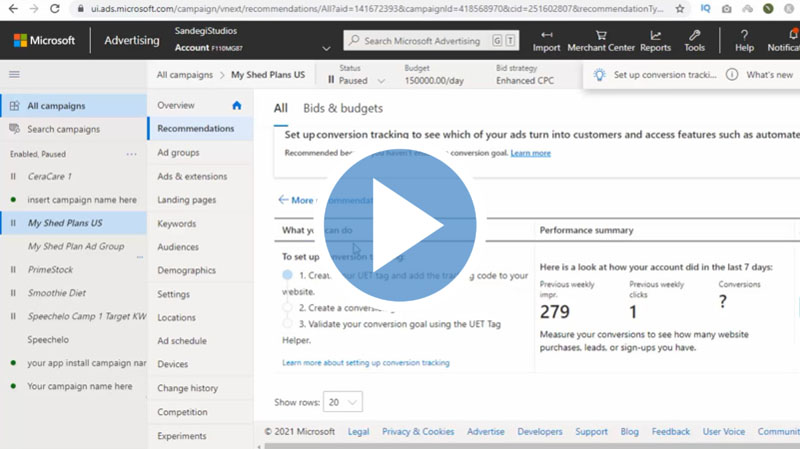Open Devices section
Screen dimensions: 800x449
click(x=172, y=364)
